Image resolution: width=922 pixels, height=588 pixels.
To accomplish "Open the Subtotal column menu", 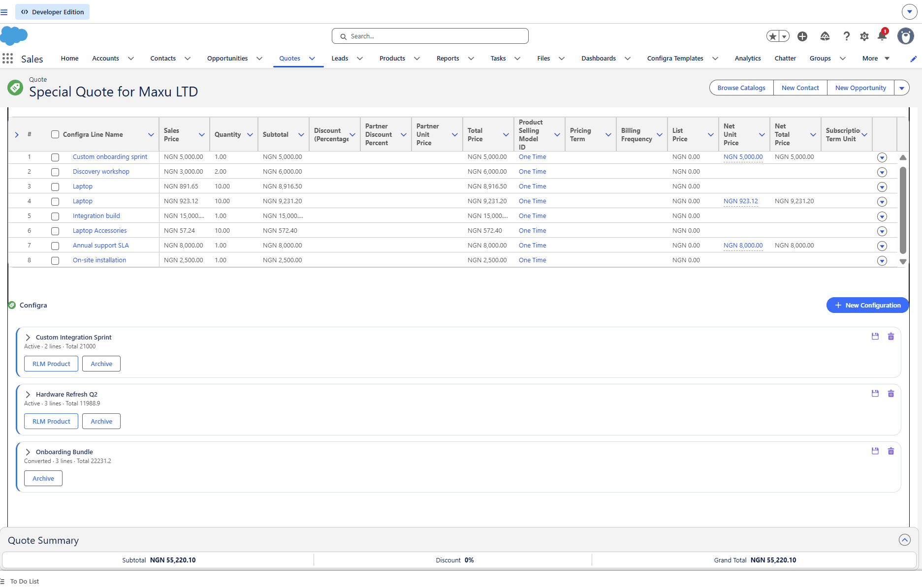I will click(301, 135).
